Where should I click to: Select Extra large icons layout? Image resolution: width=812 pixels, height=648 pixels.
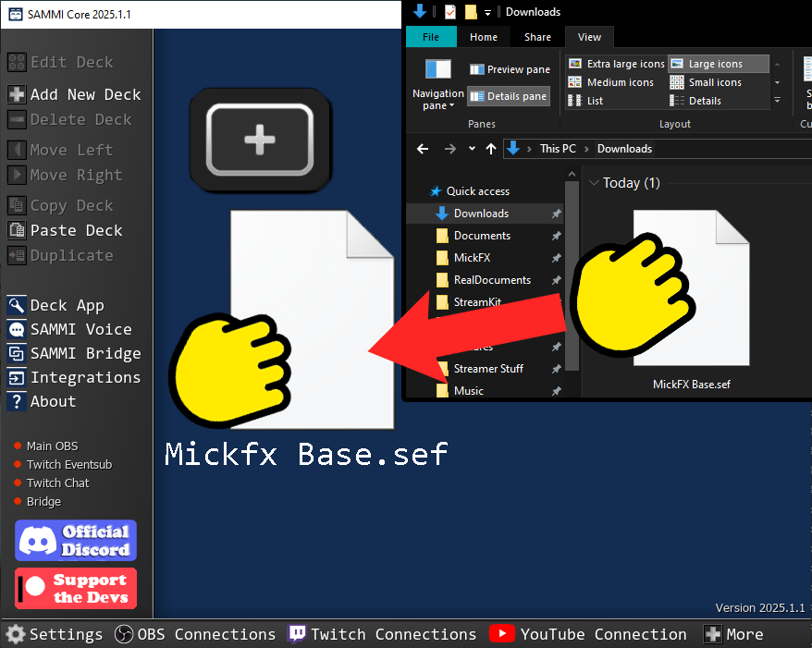(x=616, y=64)
